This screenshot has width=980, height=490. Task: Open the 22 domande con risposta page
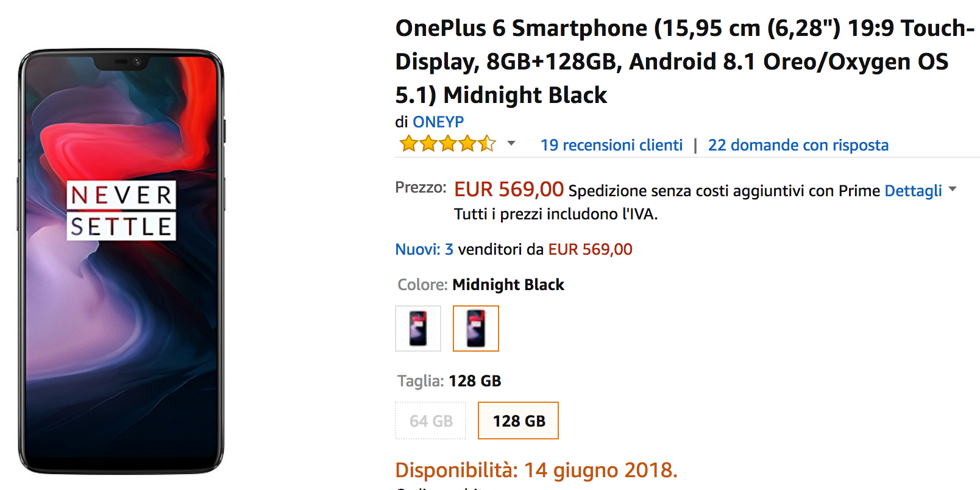(798, 145)
